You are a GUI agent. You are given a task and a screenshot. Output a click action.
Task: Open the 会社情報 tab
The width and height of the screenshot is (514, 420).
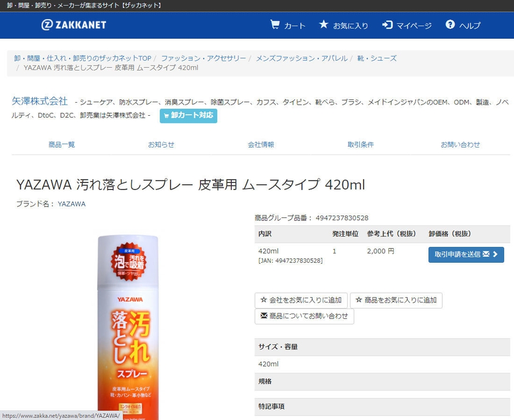tap(261, 145)
